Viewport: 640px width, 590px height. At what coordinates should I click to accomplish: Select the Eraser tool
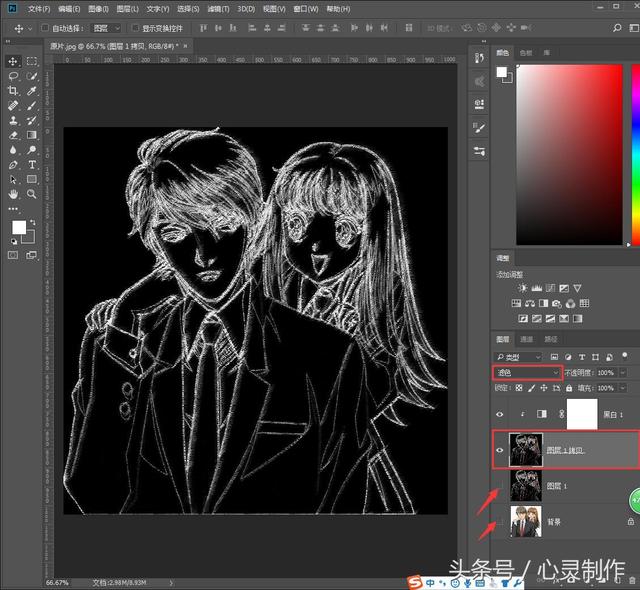(13, 135)
